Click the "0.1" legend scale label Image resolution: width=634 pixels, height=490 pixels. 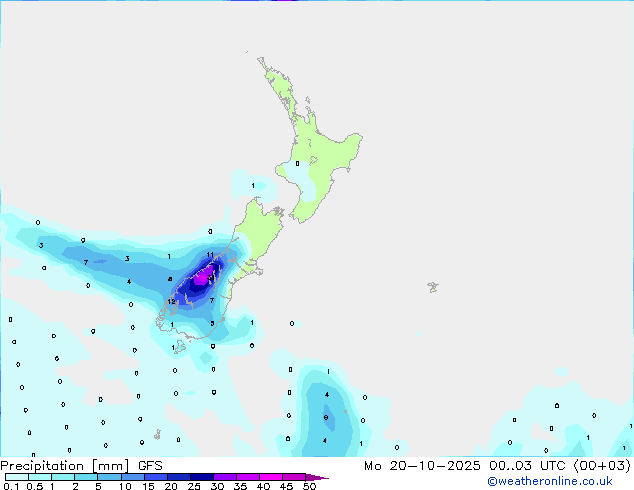point(11,486)
